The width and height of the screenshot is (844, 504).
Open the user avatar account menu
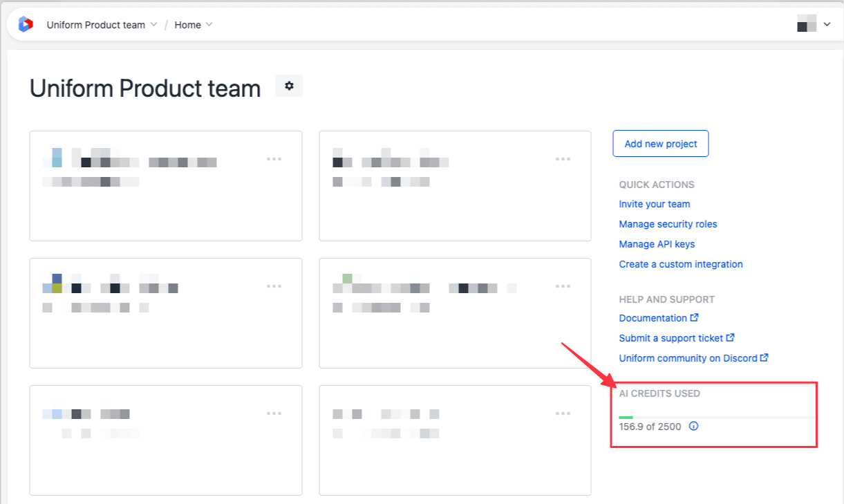coord(814,25)
